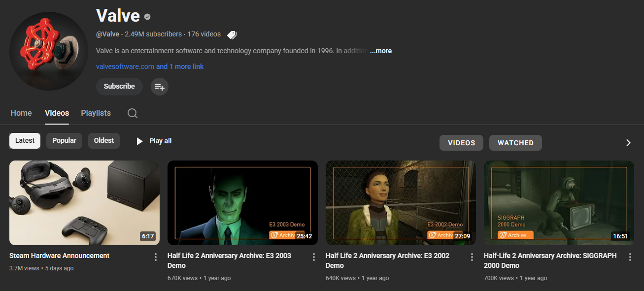Switch to the Home tab

(21, 113)
